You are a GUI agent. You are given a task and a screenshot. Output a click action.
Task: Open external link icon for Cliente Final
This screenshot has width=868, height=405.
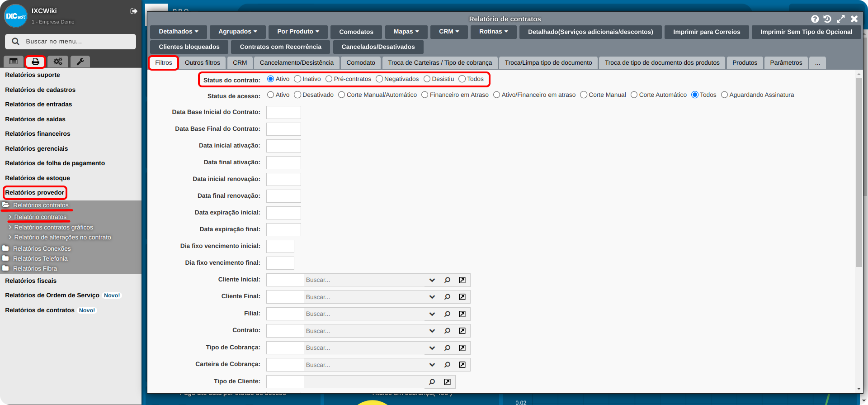point(462,297)
